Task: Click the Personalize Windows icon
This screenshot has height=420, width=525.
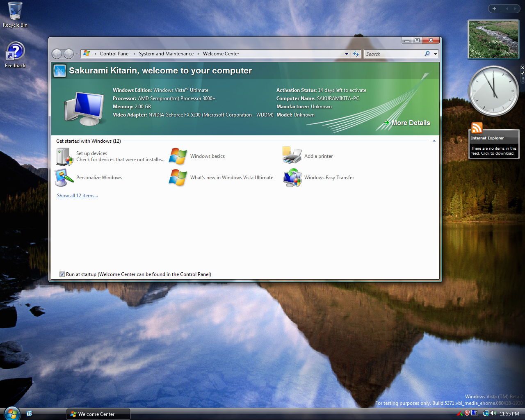Action: tap(64, 178)
